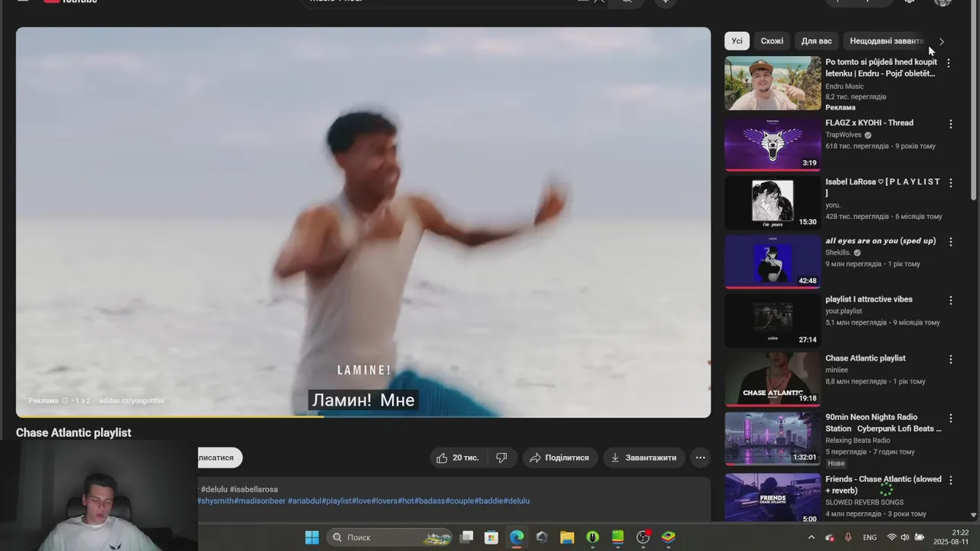Switch input language via ENG indicator
The height and width of the screenshot is (551, 980).
[x=870, y=537]
